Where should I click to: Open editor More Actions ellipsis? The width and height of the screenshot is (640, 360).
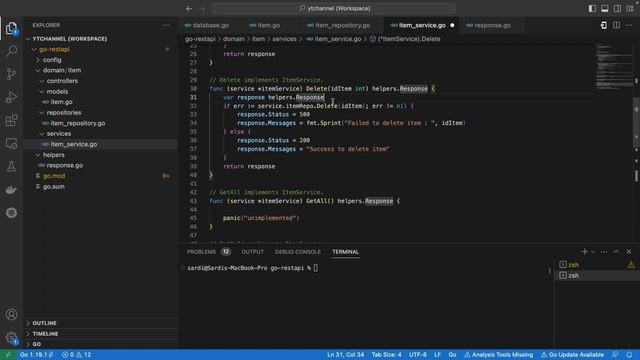629,25
